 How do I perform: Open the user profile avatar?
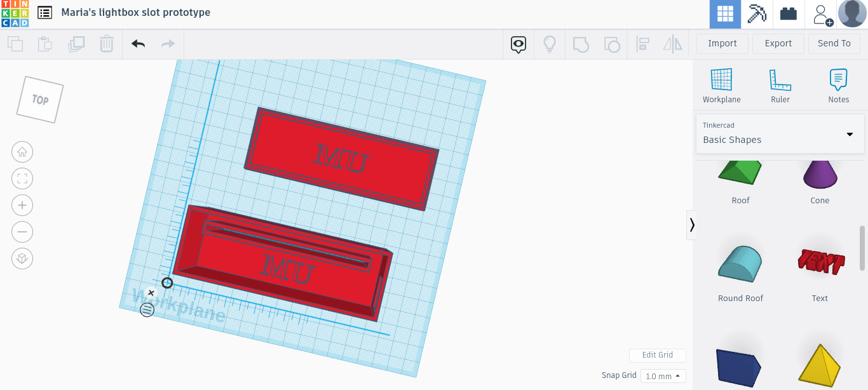click(853, 13)
